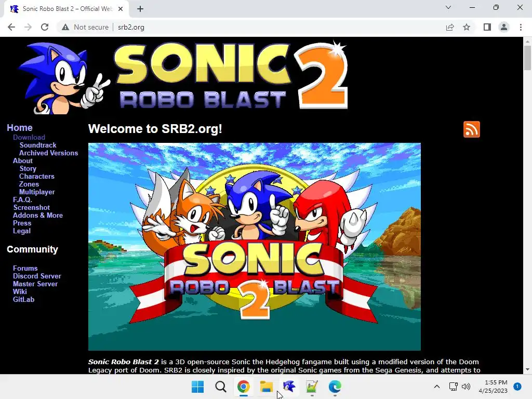Open the Legal link
The height and width of the screenshot is (399, 532).
(22, 231)
